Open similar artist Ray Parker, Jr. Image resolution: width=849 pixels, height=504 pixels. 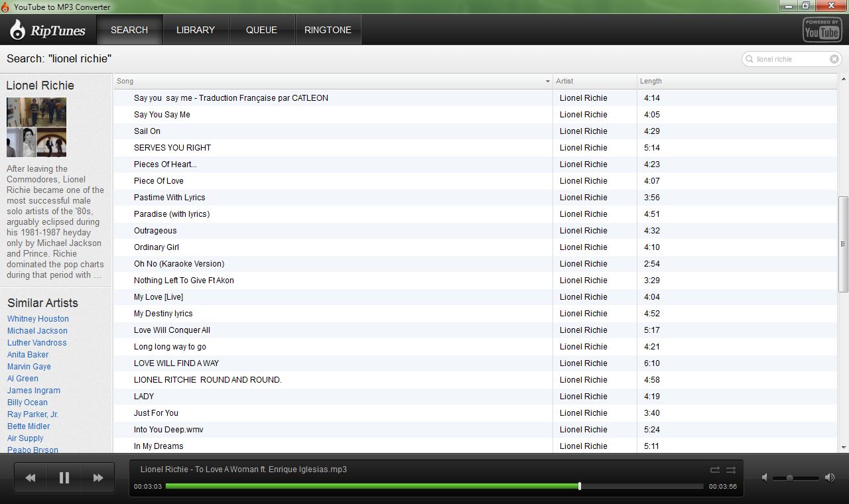click(33, 414)
